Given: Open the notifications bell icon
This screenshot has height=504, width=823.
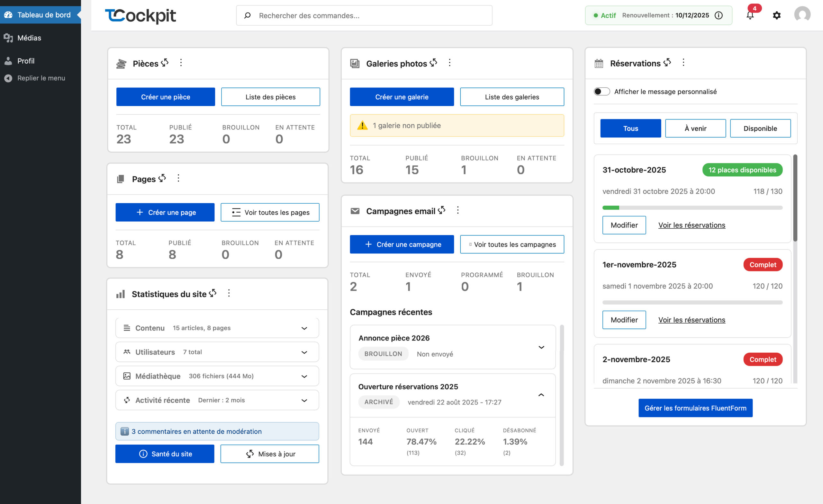Looking at the screenshot, I should [x=750, y=15].
